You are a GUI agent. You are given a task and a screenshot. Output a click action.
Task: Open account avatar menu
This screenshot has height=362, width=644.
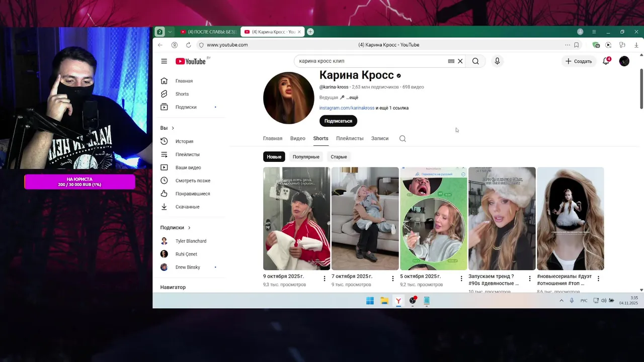point(624,61)
